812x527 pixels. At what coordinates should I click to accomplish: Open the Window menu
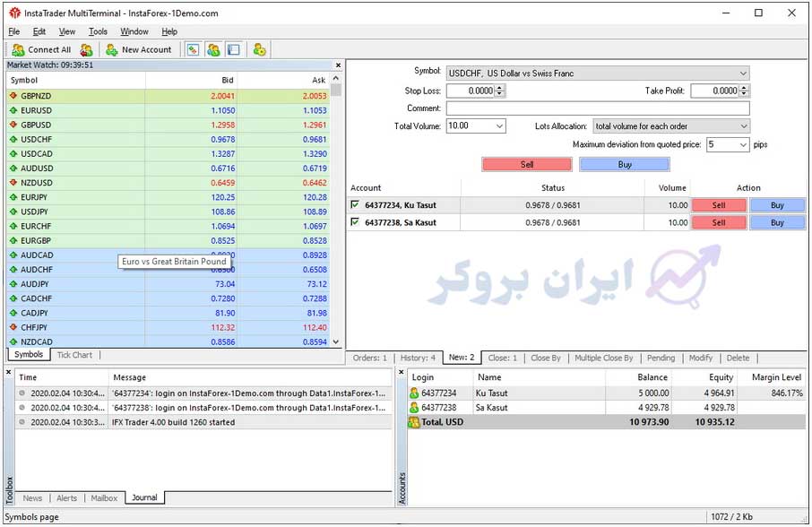(134, 31)
